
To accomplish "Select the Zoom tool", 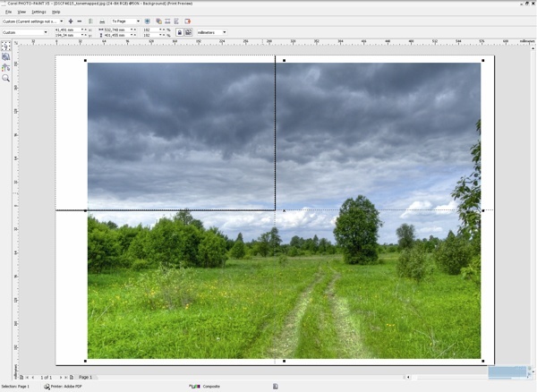I will click(6, 78).
